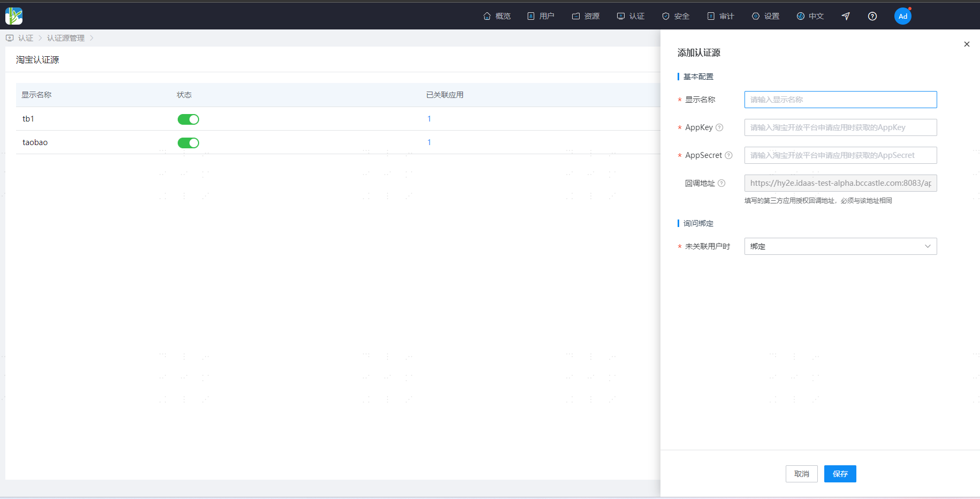
Task: Open the Ad user avatar menu
Action: coord(902,16)
